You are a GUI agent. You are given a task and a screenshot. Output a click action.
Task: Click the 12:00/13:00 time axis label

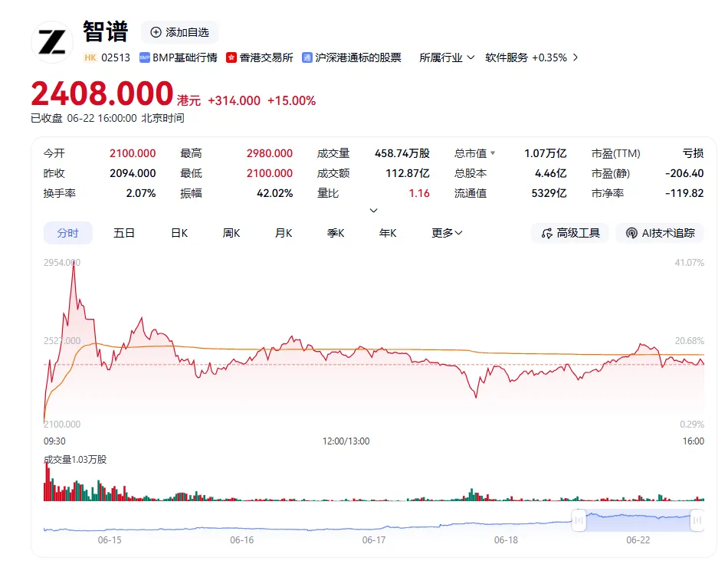(346, 441)
